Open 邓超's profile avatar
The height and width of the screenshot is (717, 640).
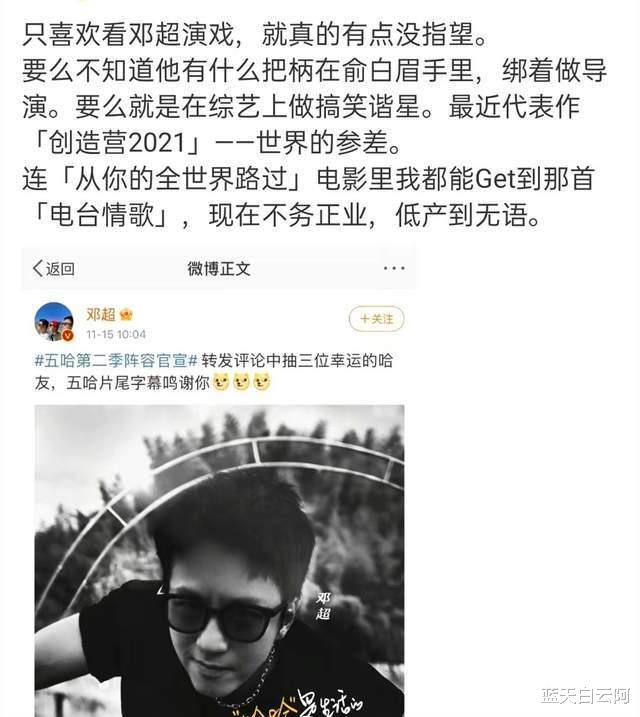pyautogui.click(x=54, y=321)
